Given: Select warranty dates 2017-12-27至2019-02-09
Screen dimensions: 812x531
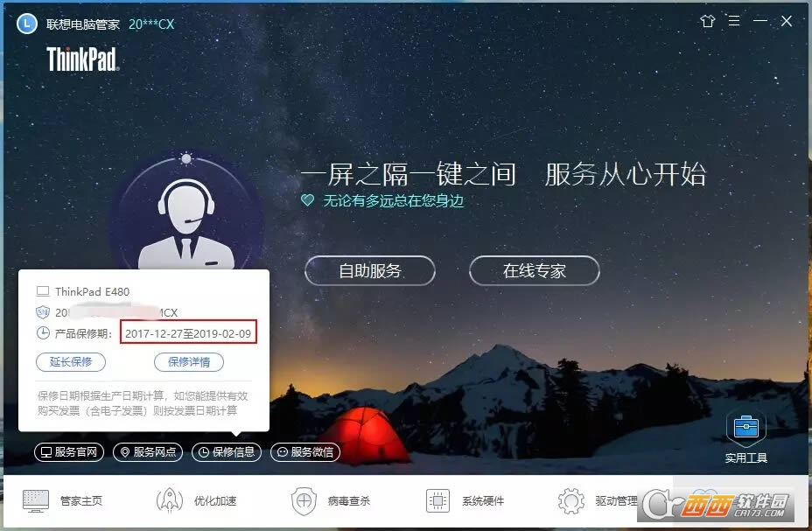Looking at the screenshot, I should click(x=188, y=333).
